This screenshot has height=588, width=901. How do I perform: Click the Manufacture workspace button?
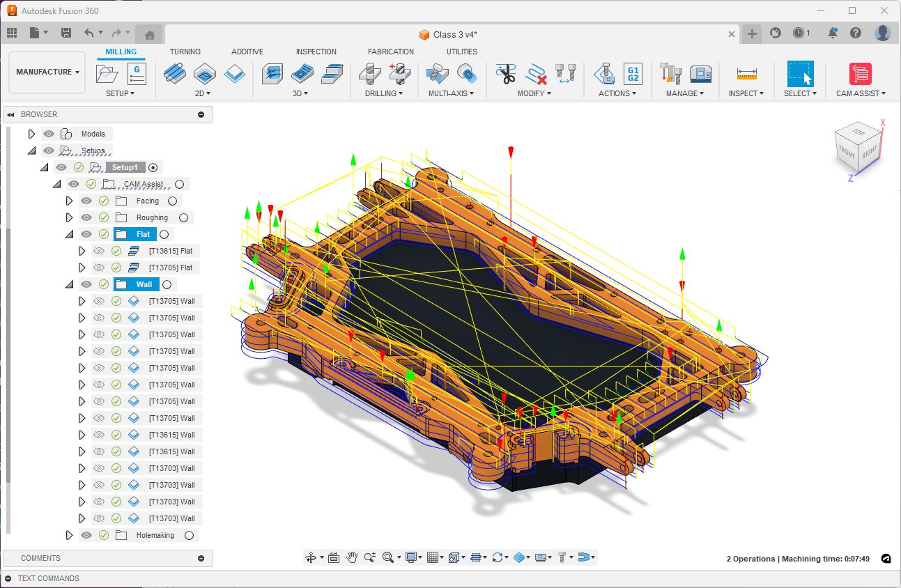click(x=46, y=72)
